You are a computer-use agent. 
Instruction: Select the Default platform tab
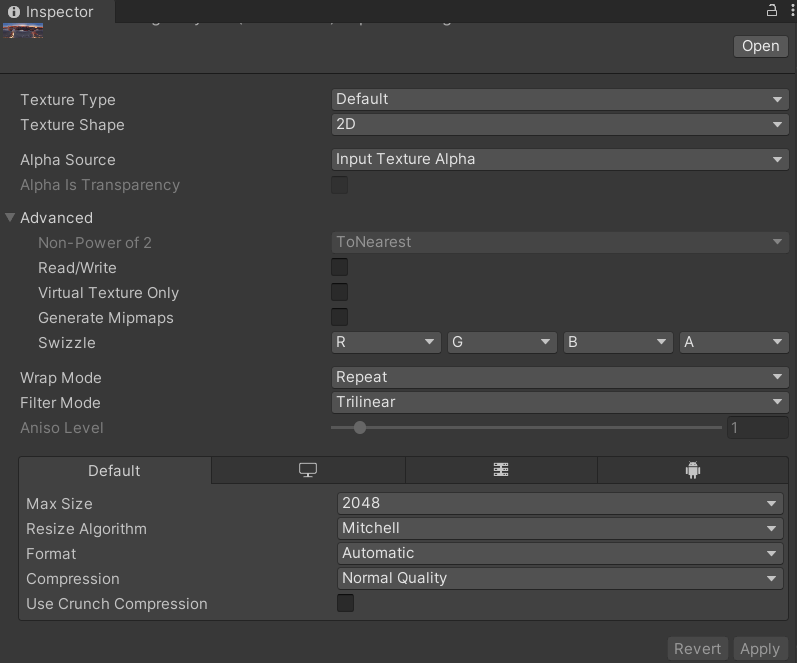pyautogui.click(x=114, y=470)
